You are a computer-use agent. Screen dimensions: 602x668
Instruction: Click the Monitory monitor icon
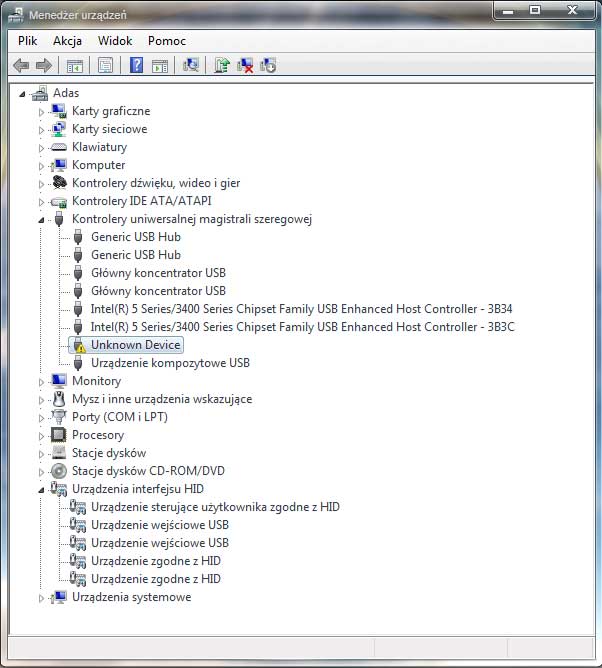click(58, 381)
